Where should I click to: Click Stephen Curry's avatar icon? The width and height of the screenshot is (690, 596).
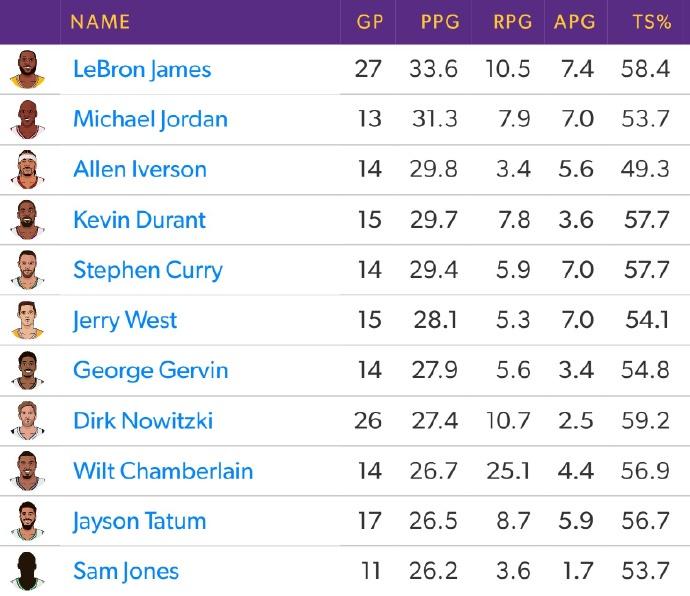(x=26, y=270)
